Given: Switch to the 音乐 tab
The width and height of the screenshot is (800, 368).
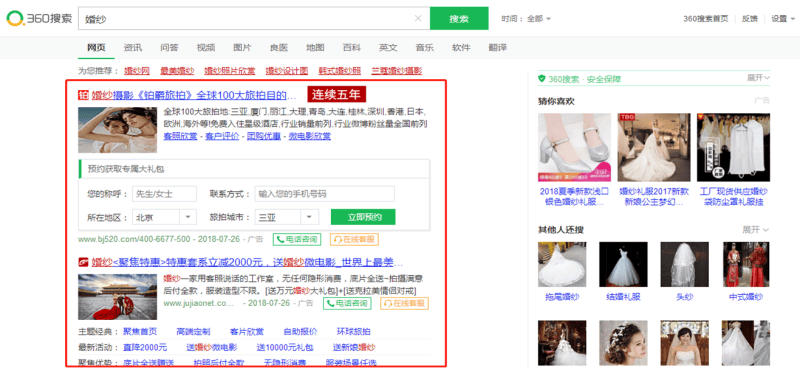Looking at the screenshot, I should [424, 47].
